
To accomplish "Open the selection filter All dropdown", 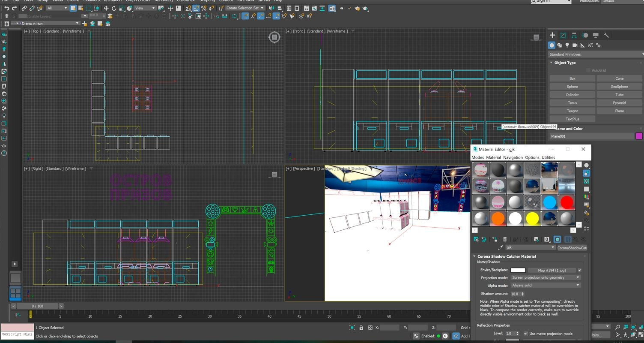I will 57,8.
